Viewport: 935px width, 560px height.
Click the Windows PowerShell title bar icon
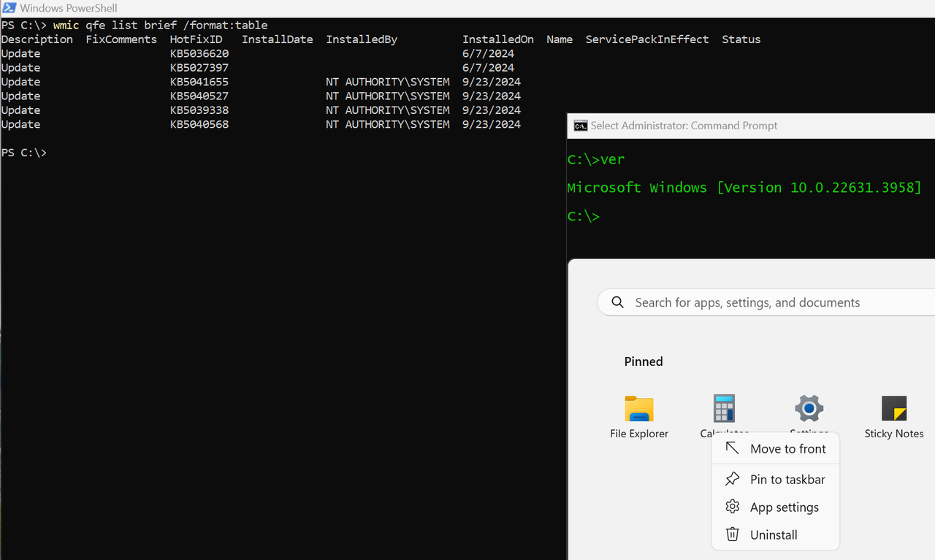pyautogui.click(x=9, y=8)
